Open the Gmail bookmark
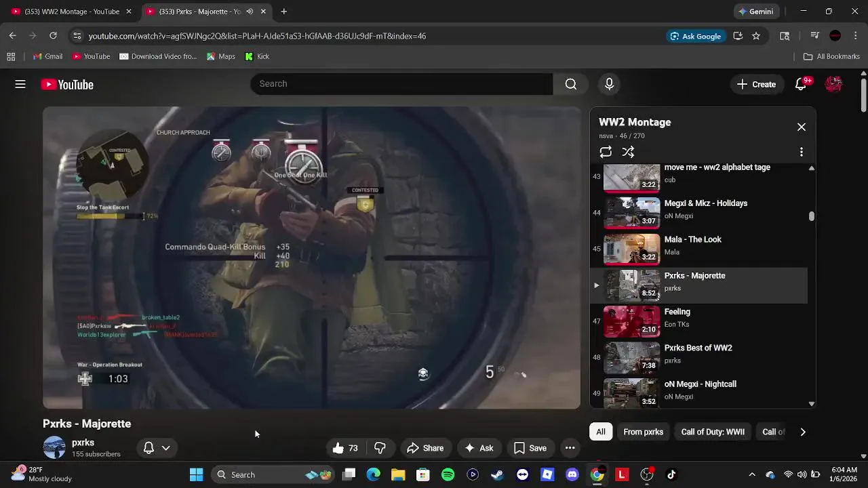 (47, 56)
